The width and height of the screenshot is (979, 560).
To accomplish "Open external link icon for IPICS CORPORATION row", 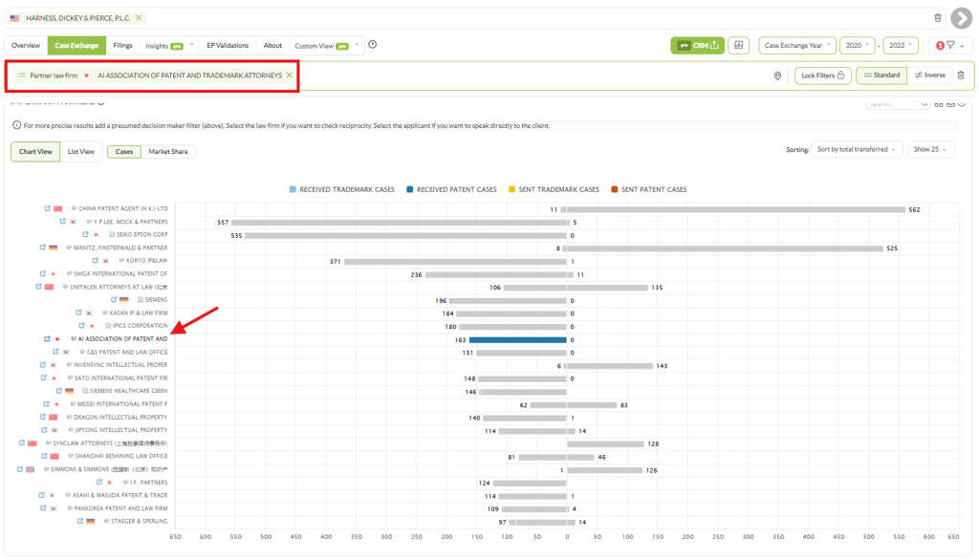I will click(81, 326).
